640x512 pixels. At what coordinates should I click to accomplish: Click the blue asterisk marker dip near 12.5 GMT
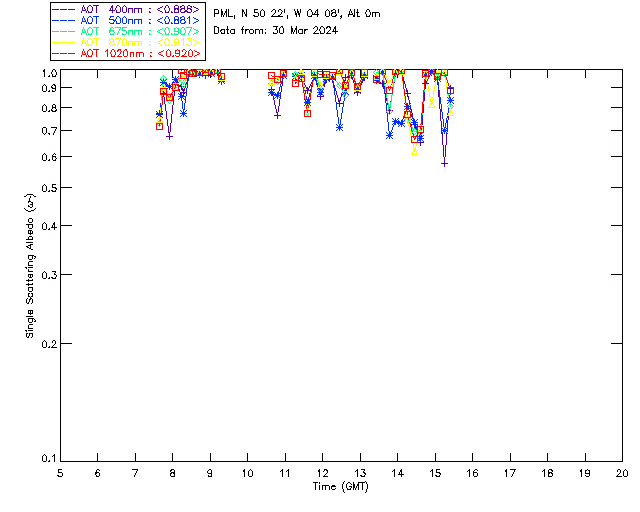pos(340,127)
